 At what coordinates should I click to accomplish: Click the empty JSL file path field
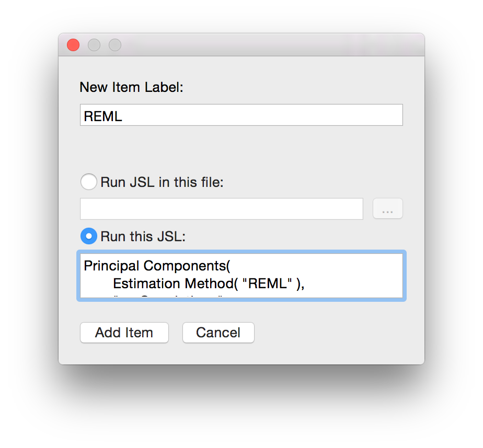click(221, 209)
